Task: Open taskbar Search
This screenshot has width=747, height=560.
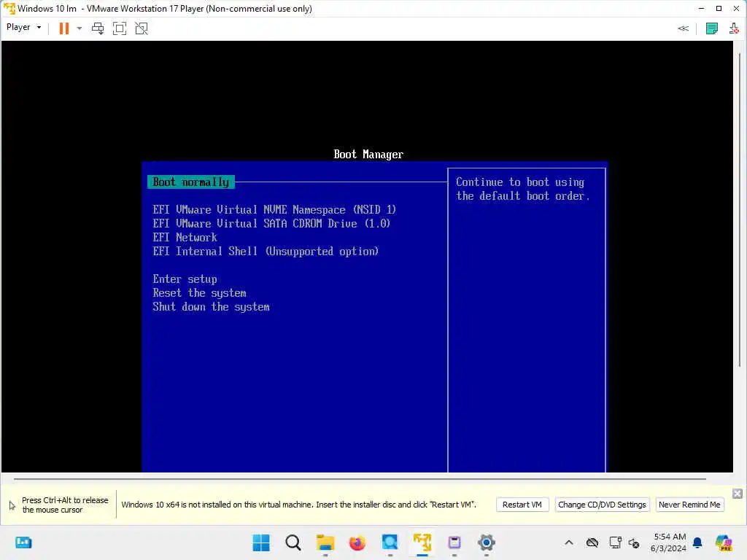Action: 293,542
